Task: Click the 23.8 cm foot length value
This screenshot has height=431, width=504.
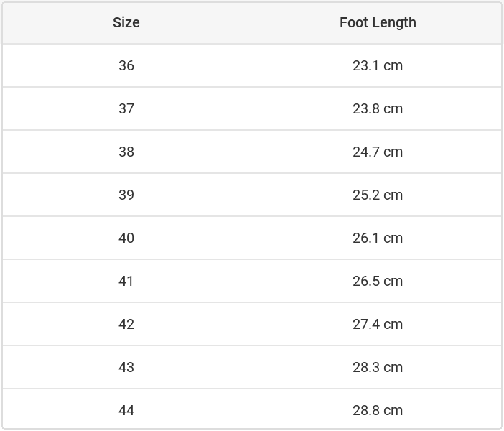Action: click(x=378, y=108)
